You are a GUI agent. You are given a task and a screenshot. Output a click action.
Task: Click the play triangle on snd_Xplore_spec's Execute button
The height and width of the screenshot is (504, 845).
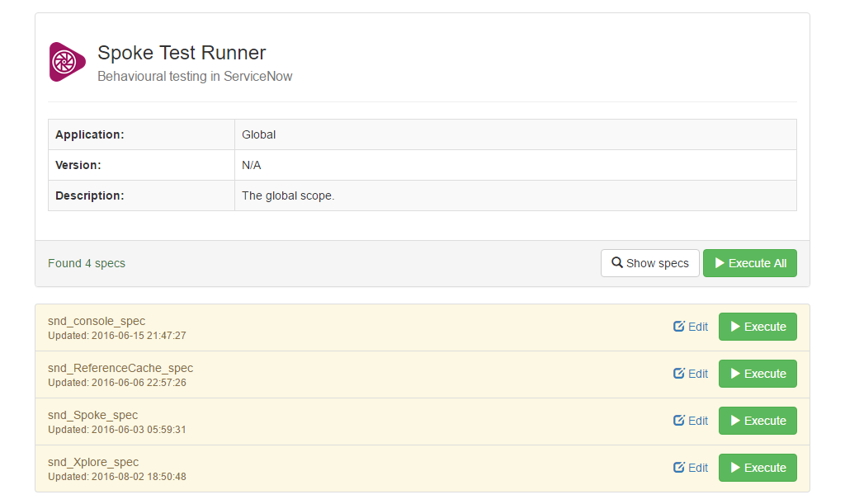(x=735, y=468)
